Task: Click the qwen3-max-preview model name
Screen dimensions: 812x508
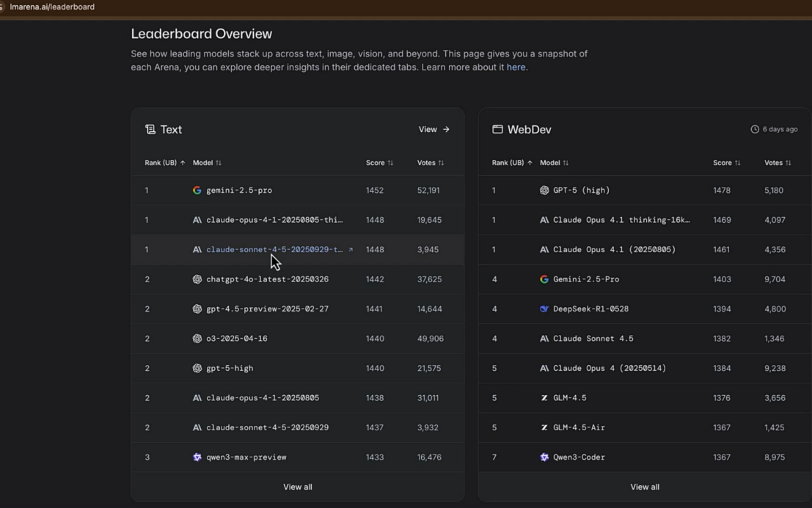Action: click(x=246, y=457)
